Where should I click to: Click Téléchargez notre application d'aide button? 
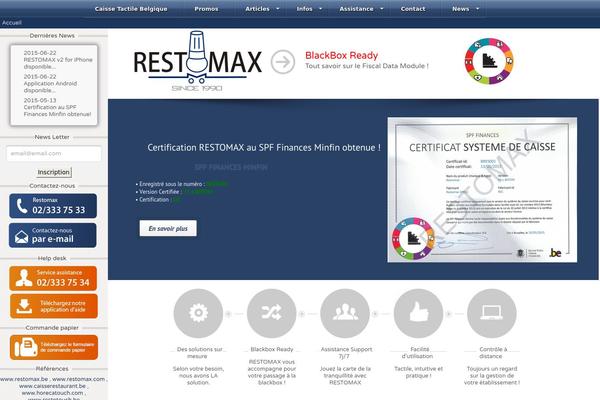point(54,306)
